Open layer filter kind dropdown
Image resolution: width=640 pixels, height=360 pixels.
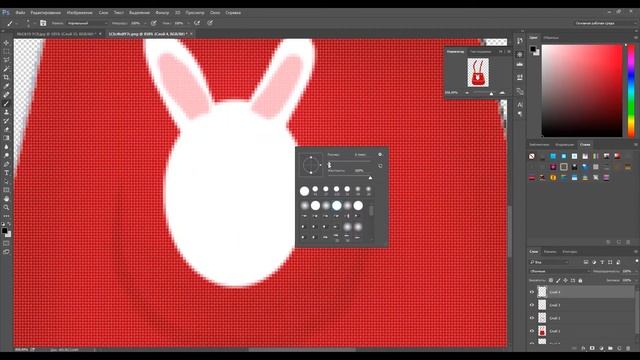(x=549, y=262)
